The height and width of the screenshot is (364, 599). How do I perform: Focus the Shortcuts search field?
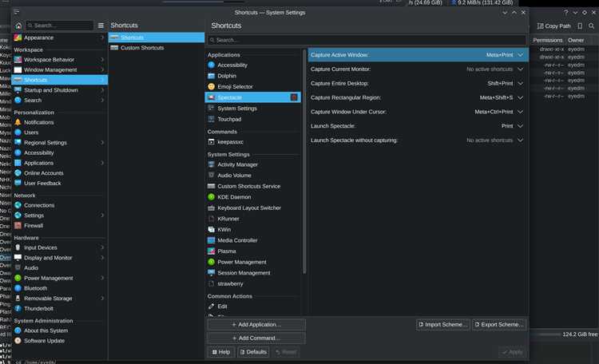coord(367,40)
